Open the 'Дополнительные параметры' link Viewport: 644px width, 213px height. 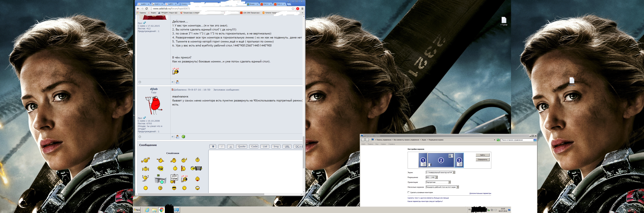click(480, 193)
